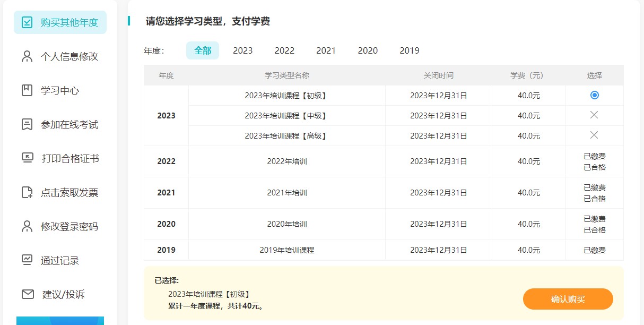Screen dimensions: 644x325
Task: Select the 2021年培训 course name cell
Action: (286, 193)
